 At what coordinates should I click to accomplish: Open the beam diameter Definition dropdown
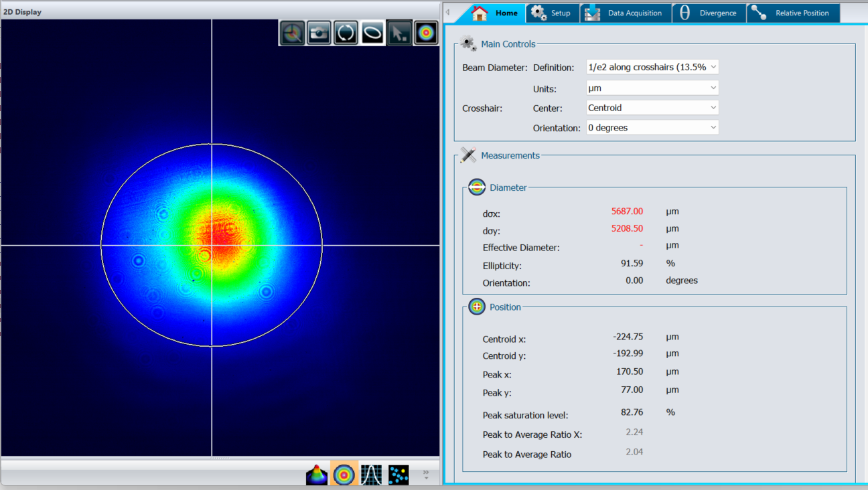point(652,68)
